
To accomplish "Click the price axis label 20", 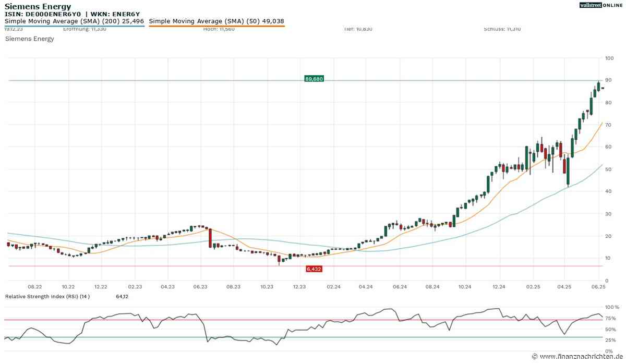I will 608,236.
